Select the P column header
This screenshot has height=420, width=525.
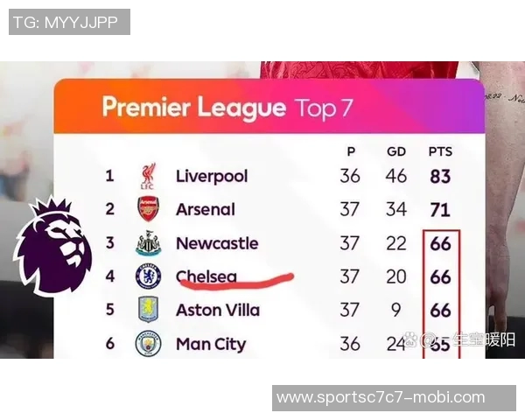tap(350, 151)
